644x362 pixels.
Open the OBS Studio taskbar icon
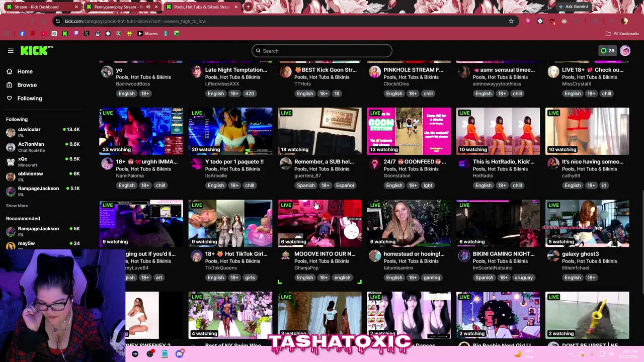[150, 354]
